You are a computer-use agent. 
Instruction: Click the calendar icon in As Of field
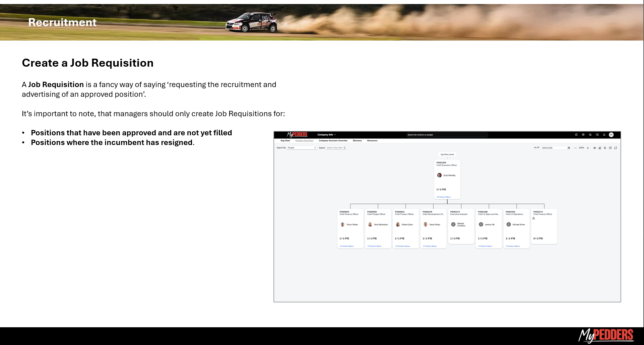(569, 148)
